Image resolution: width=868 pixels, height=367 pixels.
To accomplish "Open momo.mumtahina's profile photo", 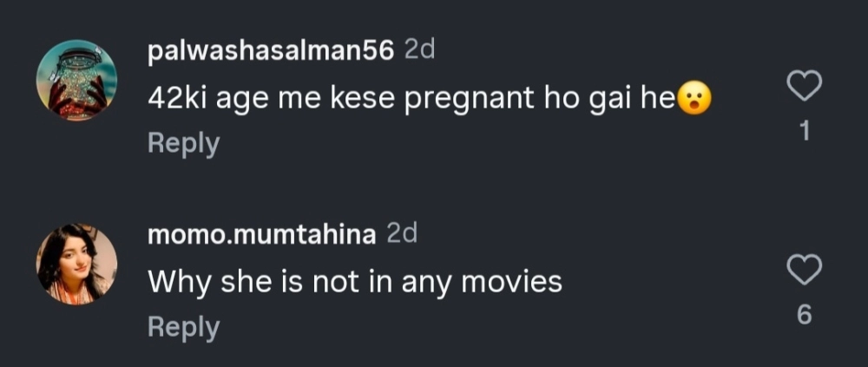I will [x=76, y=265].
